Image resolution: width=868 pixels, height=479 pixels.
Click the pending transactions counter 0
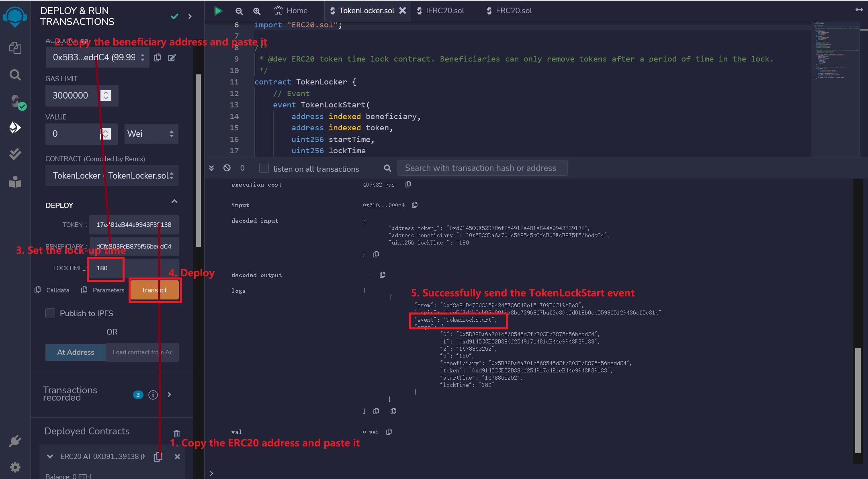pos(242,168)
